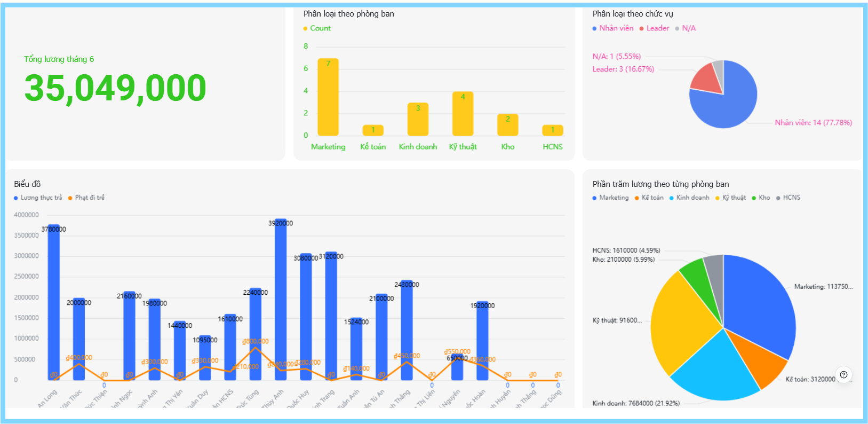
Task: Toggle HCNS in salary percentage legend
Action: (788, 198)
